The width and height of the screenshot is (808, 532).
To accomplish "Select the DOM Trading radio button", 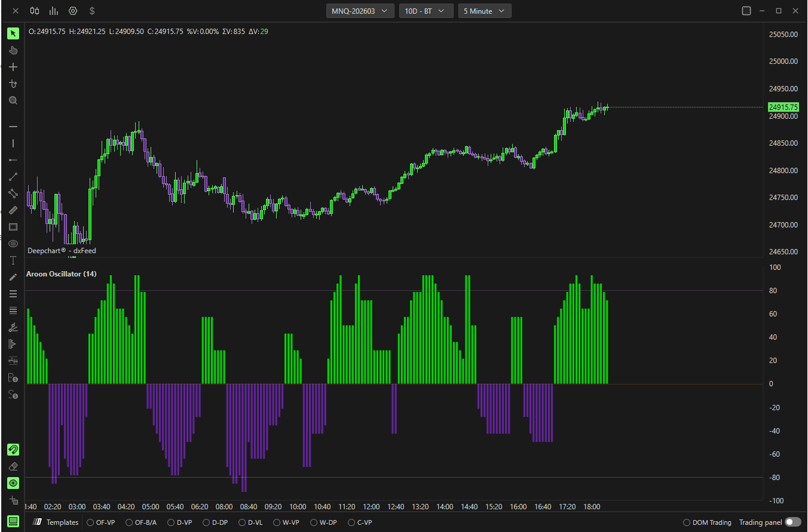I will click(687, 522).
